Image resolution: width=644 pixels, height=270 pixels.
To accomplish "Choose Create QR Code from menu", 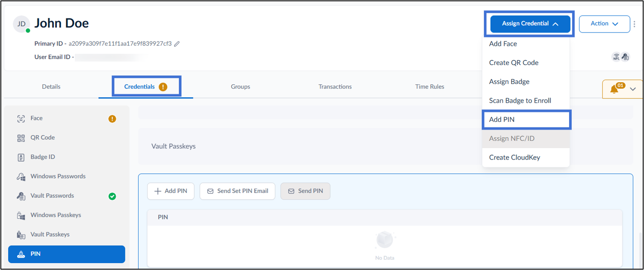I will coord(526,62).
